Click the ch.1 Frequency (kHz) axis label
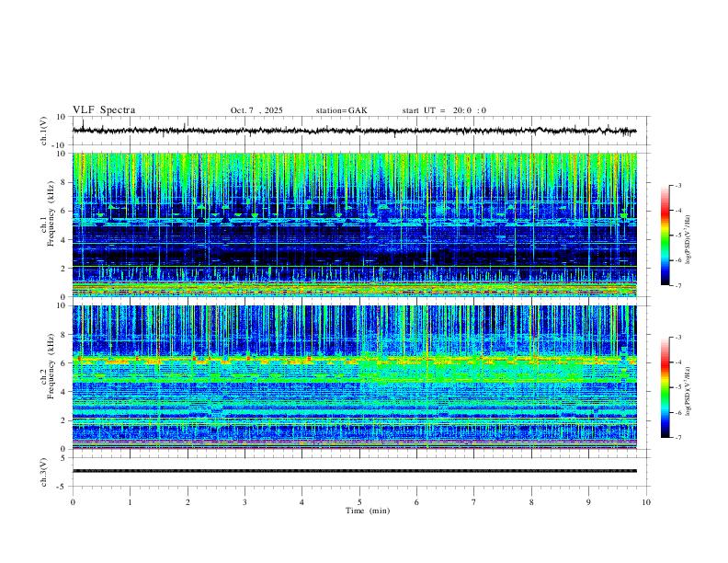Screen dimensions: 728x563 coord(48,214)
